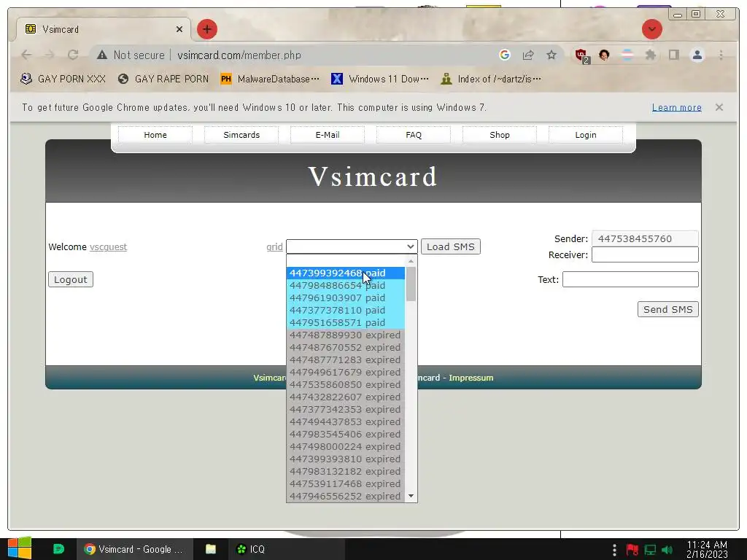Screen dimensions: 747x560
Task: Collapse the number dropdown arrow
Action: pos(410,246)
